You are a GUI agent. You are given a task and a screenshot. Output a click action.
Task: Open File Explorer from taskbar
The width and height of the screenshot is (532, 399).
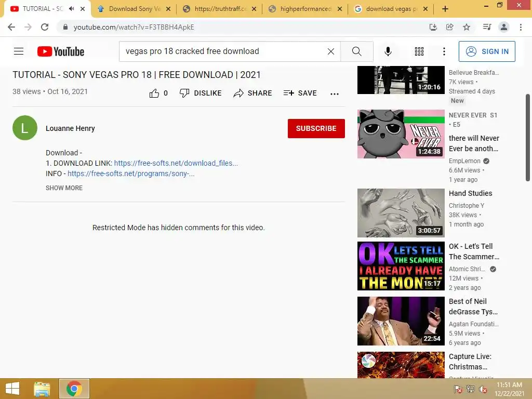pos(42,389)
